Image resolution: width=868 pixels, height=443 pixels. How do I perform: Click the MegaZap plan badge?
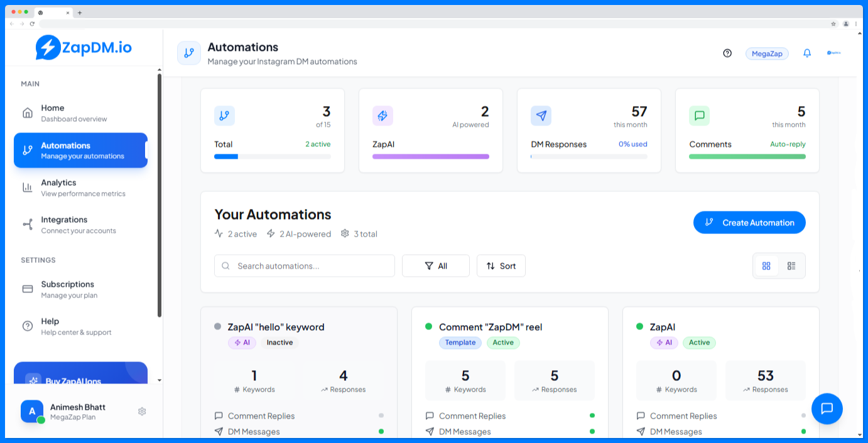767,53
